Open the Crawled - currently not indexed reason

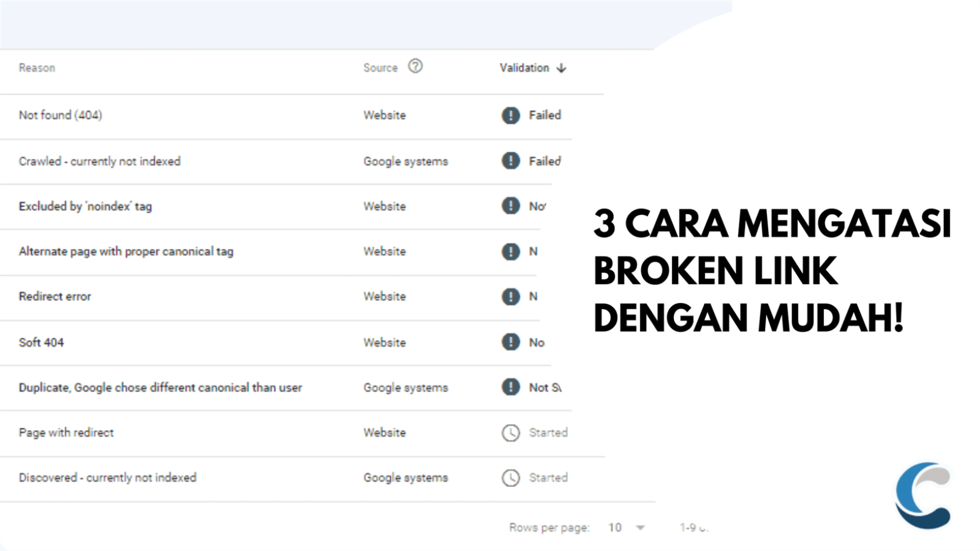coord(99,161)
